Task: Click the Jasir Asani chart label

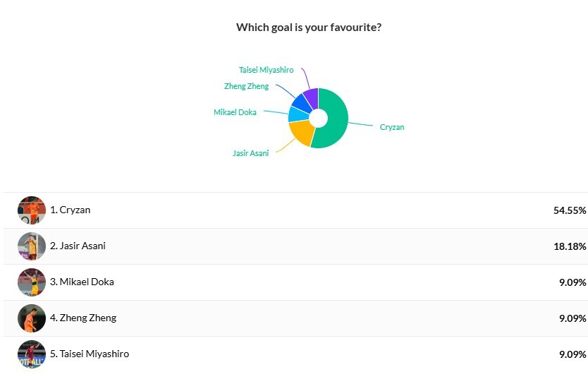Action: coord(250,153)
